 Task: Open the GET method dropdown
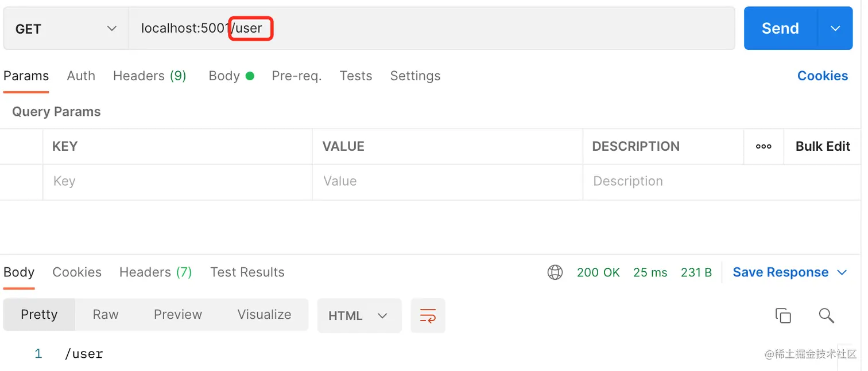(65, 29)
